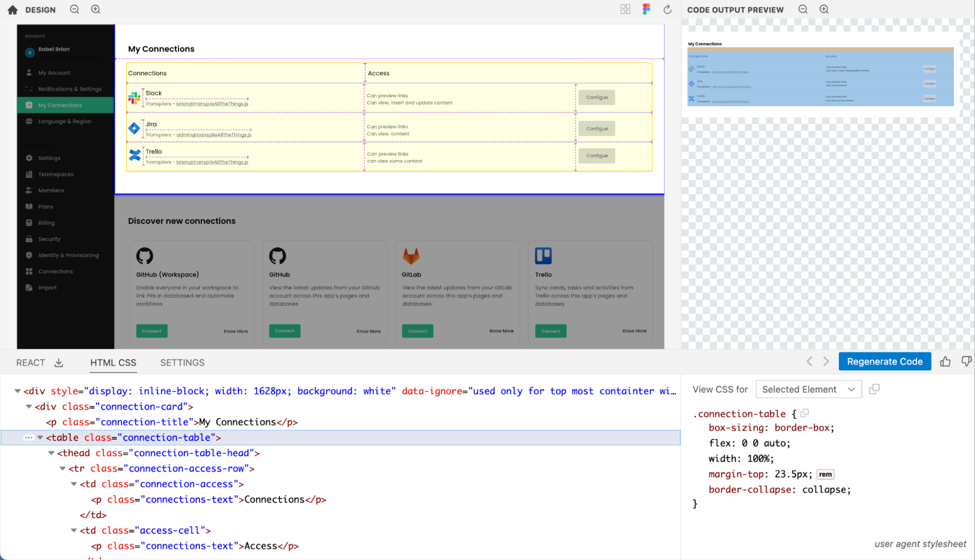Image resolution: width=975 pixels, height=560 pixels.
Task: Select Language & Region in design sidebar
Action: click(65, 121)
